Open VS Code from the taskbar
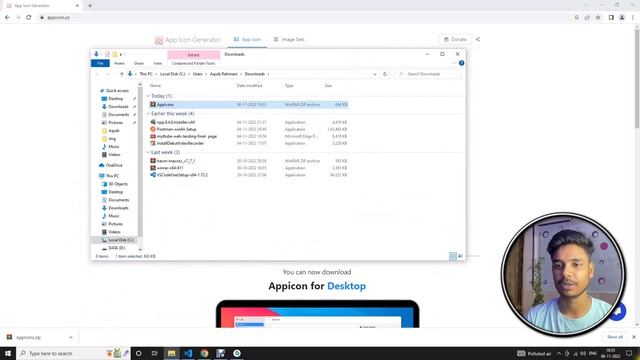This screenshot has height=360, width=640. click(x=188, y=353)
